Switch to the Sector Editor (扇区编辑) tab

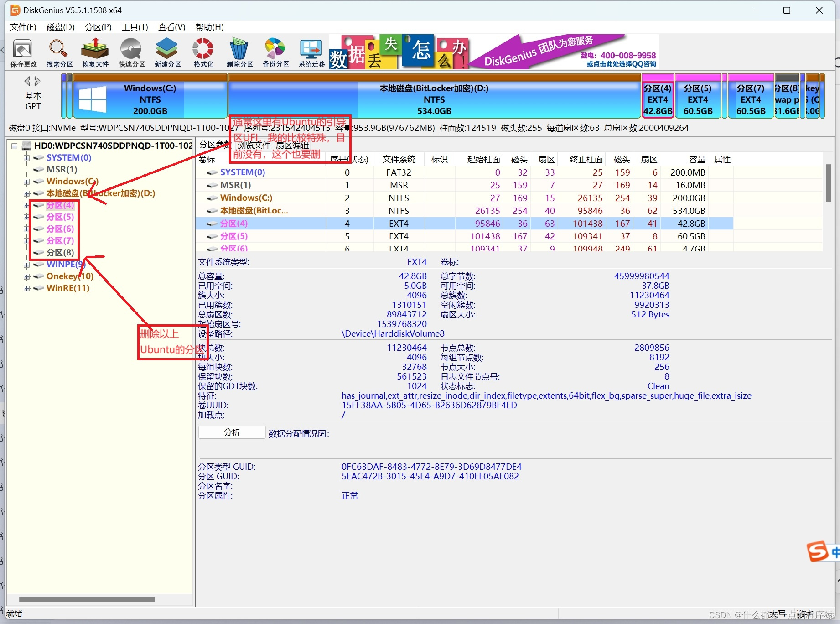[292, 146]
